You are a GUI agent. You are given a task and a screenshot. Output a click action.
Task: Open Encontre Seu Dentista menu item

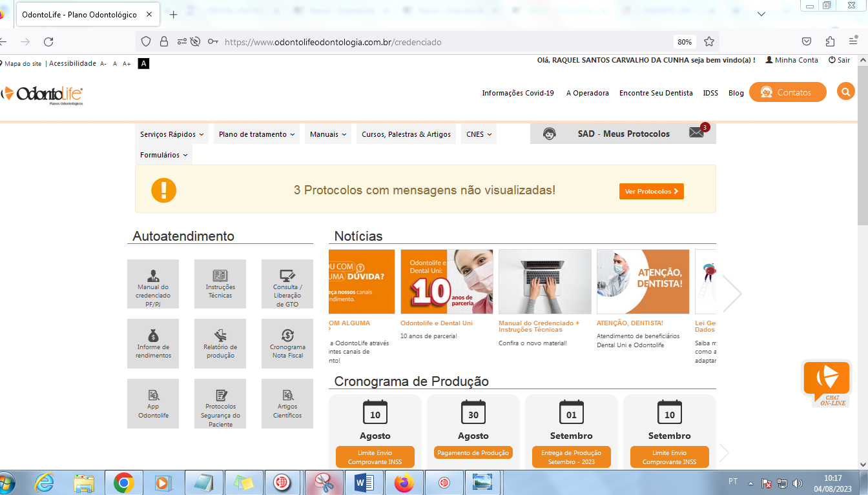656,93
